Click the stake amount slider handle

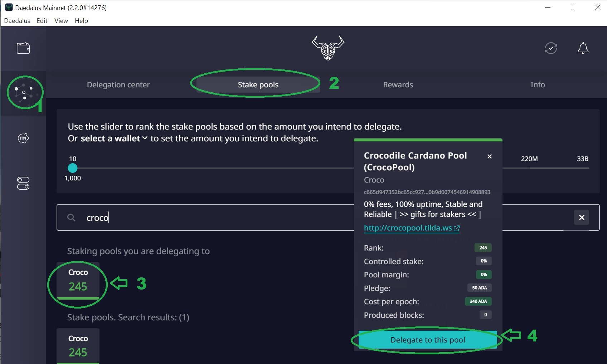73,168
